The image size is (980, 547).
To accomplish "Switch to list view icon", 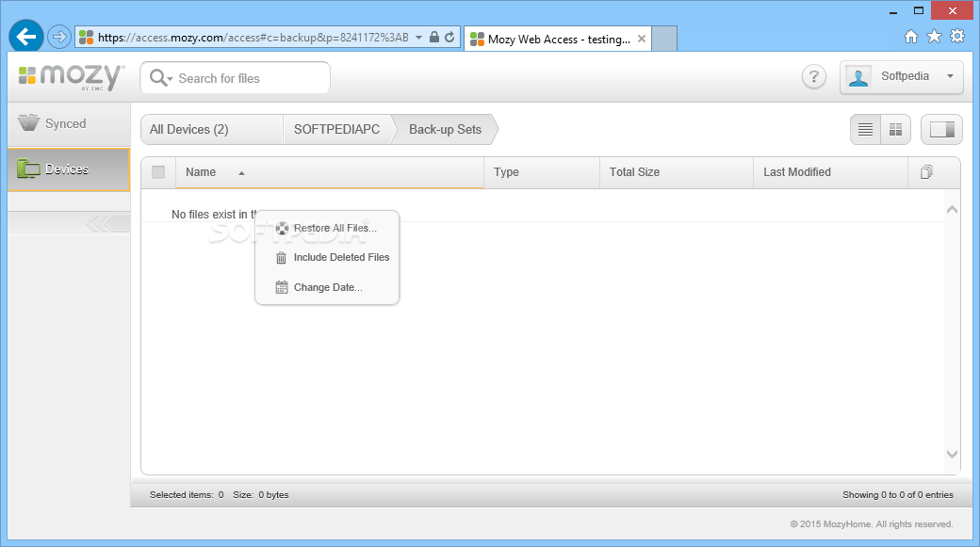I will 866,129.
